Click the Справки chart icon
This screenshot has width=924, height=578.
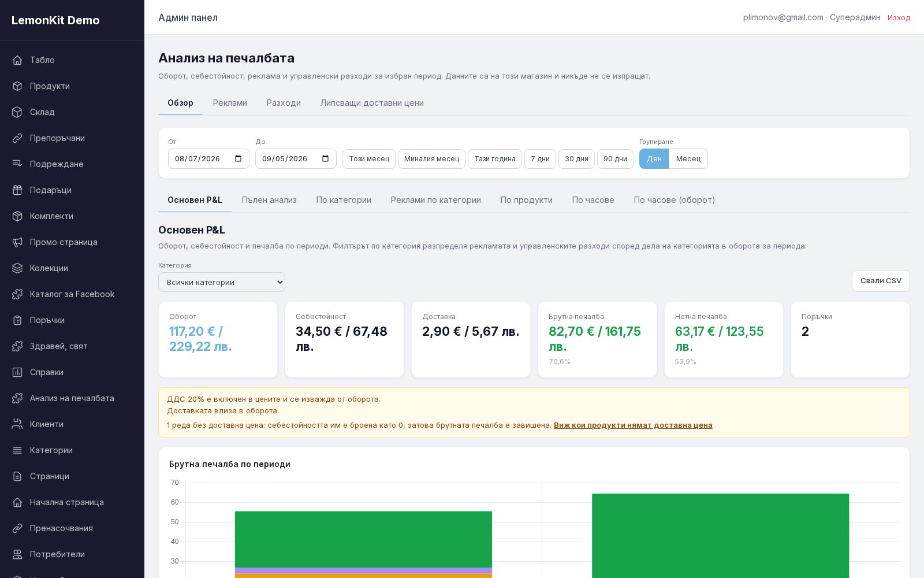click(x=17, y=372)
